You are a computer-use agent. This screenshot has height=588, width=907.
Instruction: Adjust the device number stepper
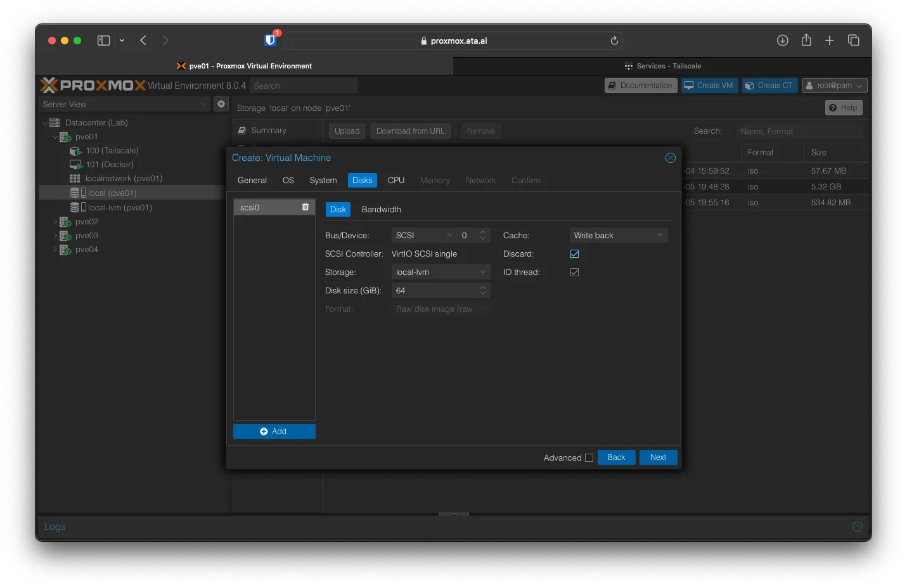483,235
